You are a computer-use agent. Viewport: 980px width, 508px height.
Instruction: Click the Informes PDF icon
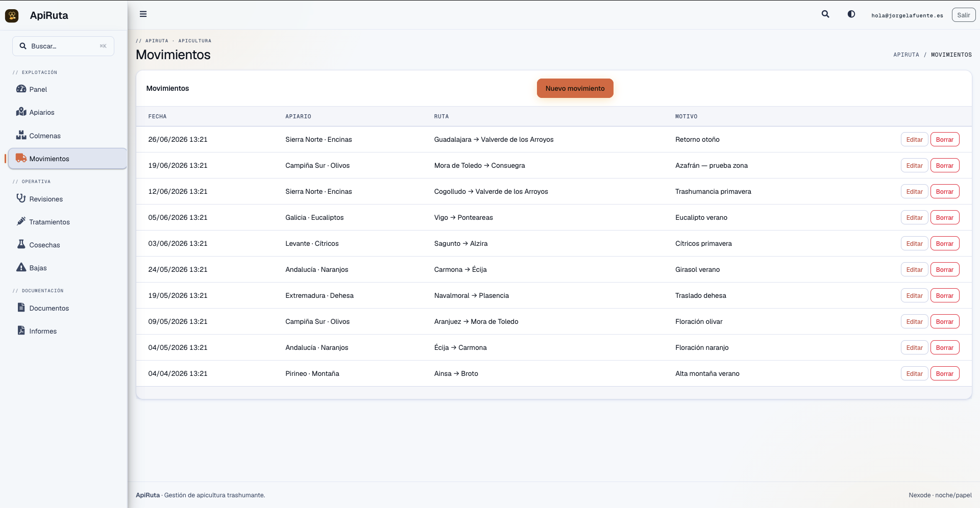coord(21,331)
